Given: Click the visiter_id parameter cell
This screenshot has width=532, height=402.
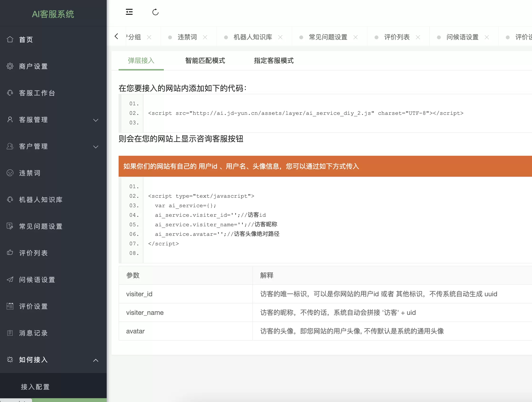Looking at the screenshot, I should pos(186,294).
